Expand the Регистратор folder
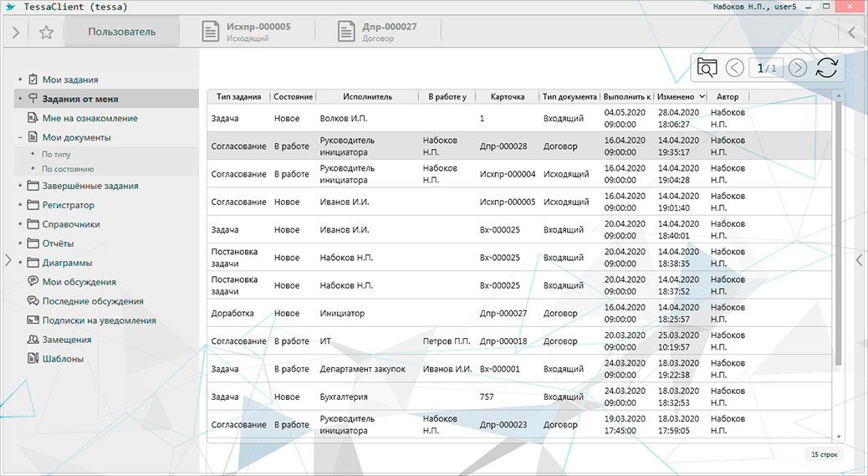 point(19,205)
